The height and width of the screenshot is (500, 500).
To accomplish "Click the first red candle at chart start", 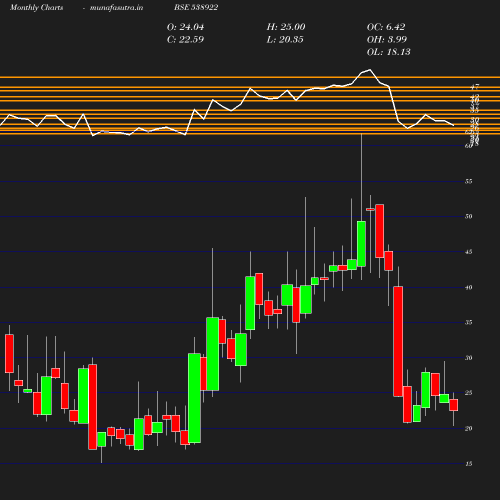I will (9, 354).
